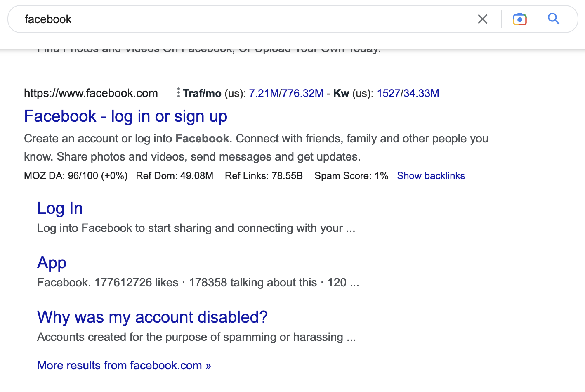This screenshot has height=392, width=585.
Task: Click 177612726 likes snippet text
Action: tap(198, 283)
